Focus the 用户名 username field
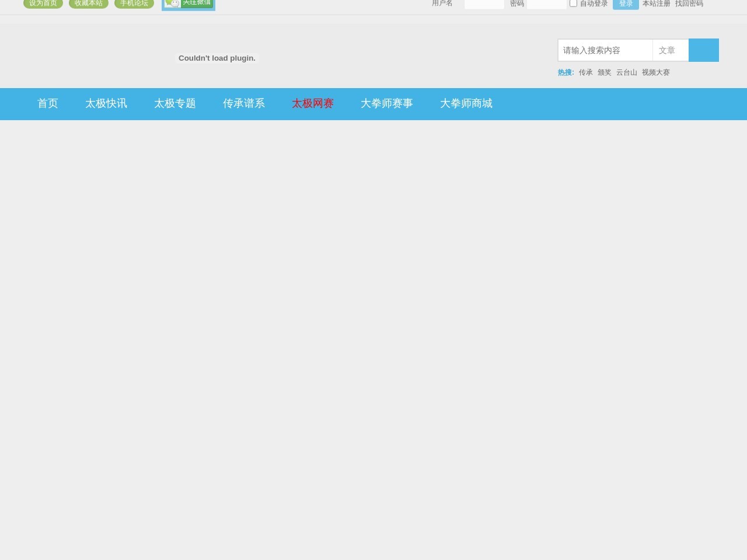 click(484, 4)
